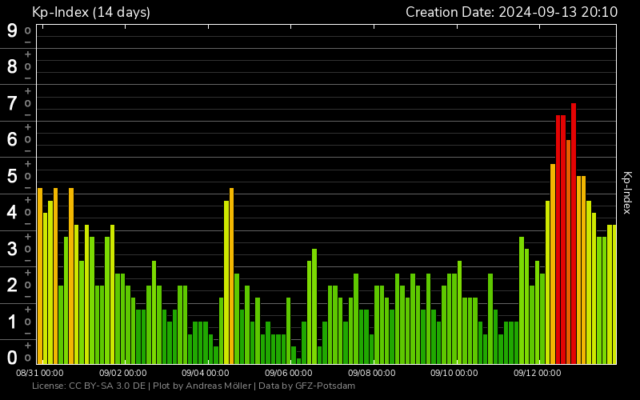The height and width of the screenshot is (400, 640).
Task: Click the 09/02 00:00 date label
Action: 124,371
